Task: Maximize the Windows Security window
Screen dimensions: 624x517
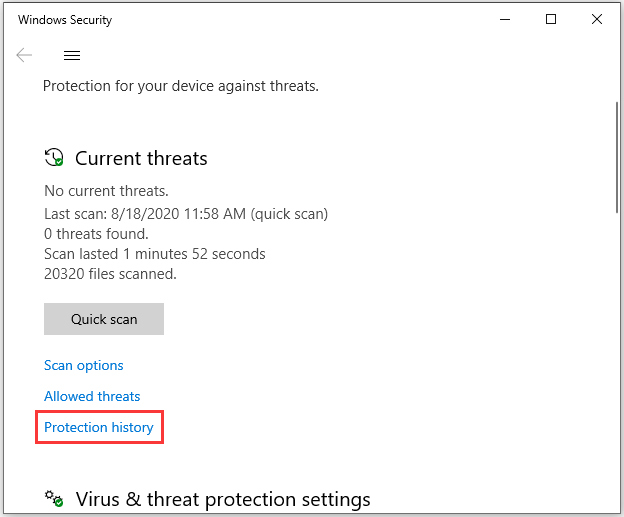Action: click(x=551, y=19)
